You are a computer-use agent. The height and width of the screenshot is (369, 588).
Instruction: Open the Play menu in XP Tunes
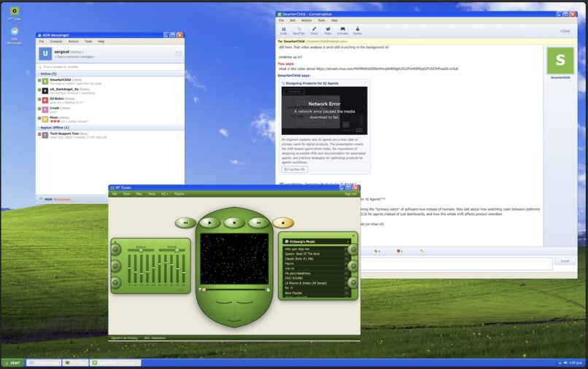point(139,194)
